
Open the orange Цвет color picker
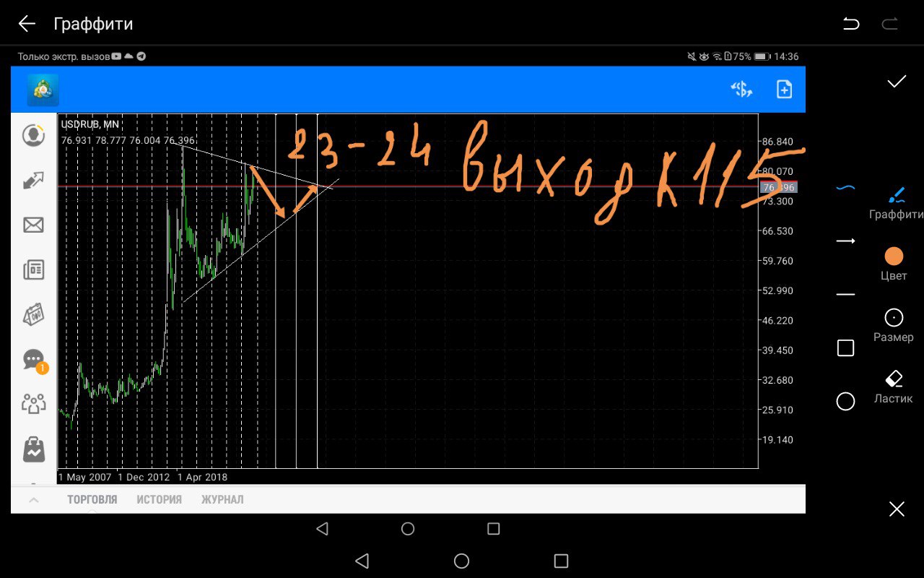[x=894, y=264]
